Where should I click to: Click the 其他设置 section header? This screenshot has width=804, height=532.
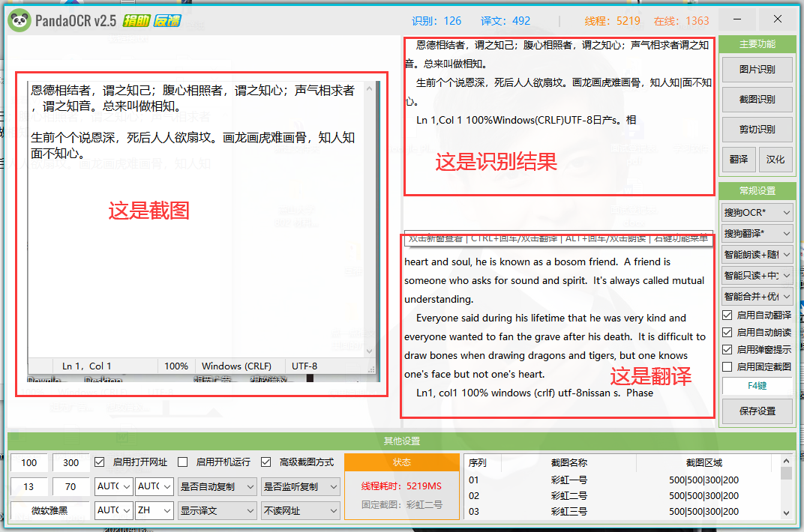pyautogui.click(x=402, y=441)
